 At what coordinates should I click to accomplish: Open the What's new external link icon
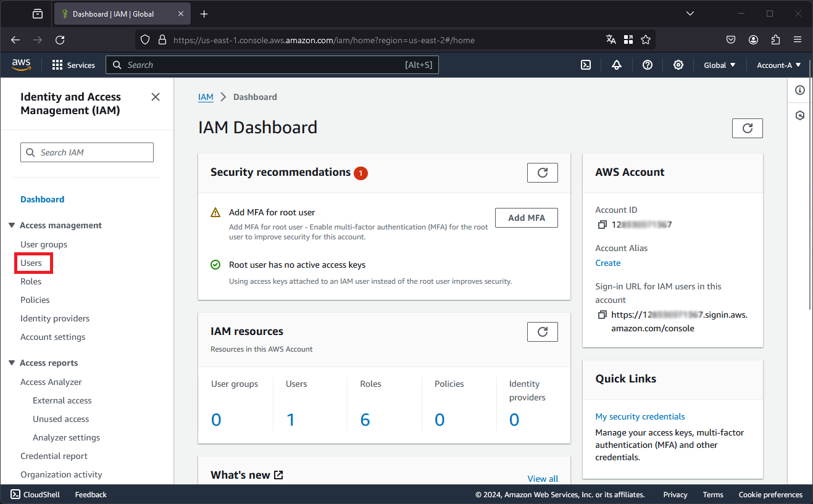point(278,475)
